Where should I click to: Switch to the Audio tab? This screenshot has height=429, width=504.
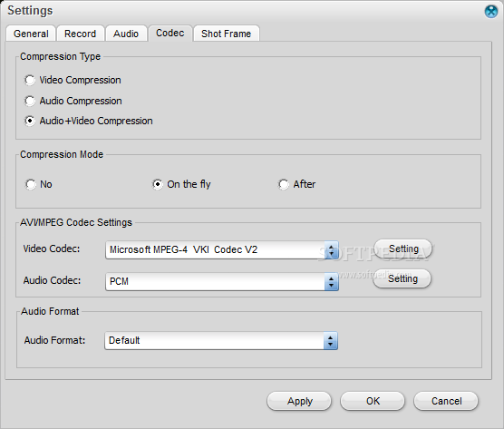[126, 34]
